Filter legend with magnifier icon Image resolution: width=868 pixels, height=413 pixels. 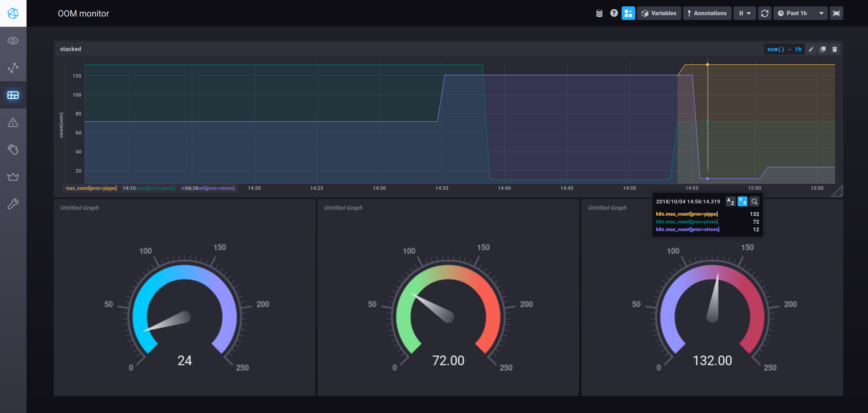(x=754, y=201)
